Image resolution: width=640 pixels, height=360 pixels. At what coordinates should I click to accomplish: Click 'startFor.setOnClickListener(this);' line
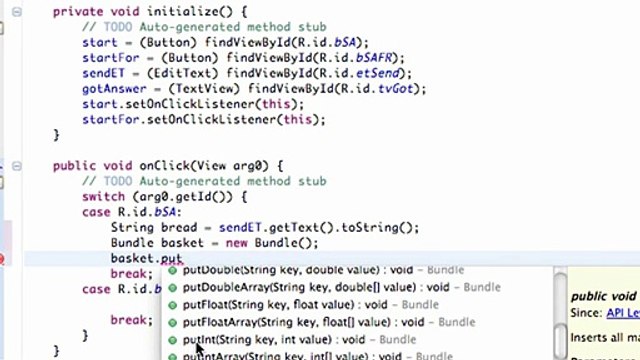click(x=204, y=120)
